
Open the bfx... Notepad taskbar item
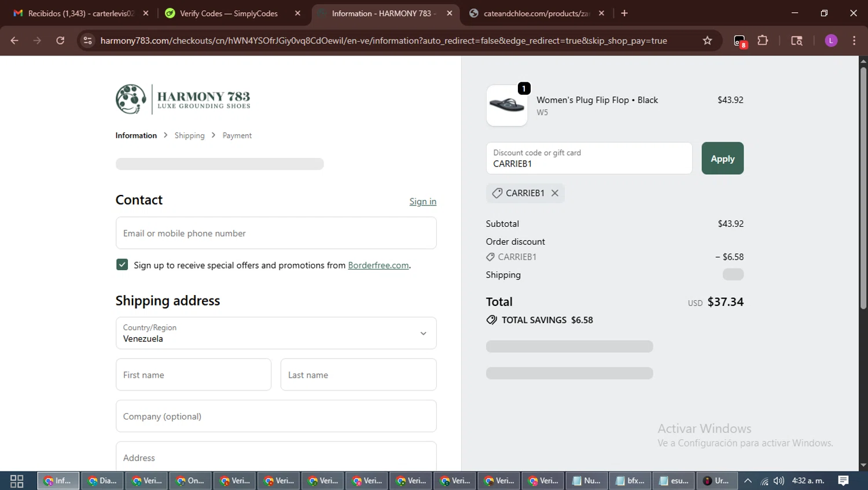coord(630,481)
